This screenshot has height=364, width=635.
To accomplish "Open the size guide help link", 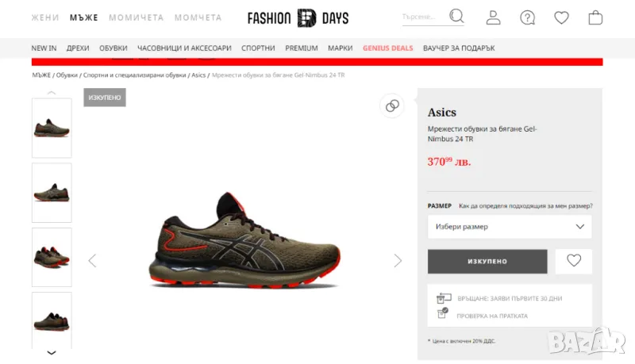I will click(x=525, y=206).
